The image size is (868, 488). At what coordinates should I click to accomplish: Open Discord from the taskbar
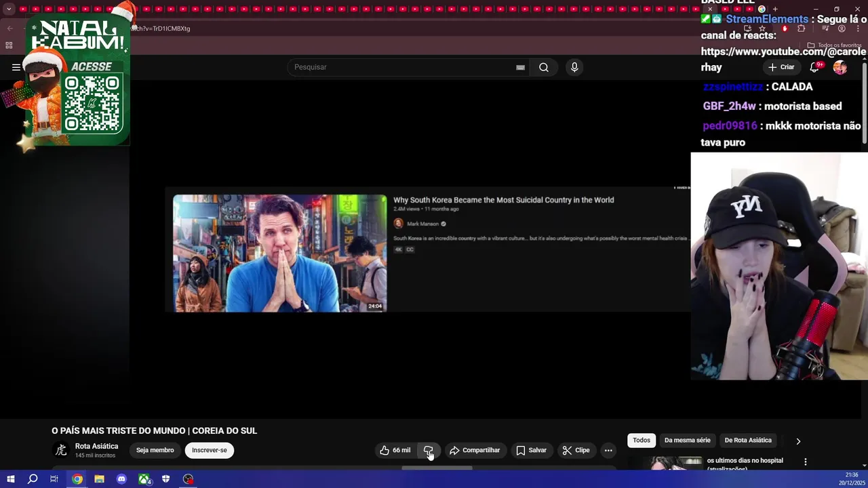(121, 479)
